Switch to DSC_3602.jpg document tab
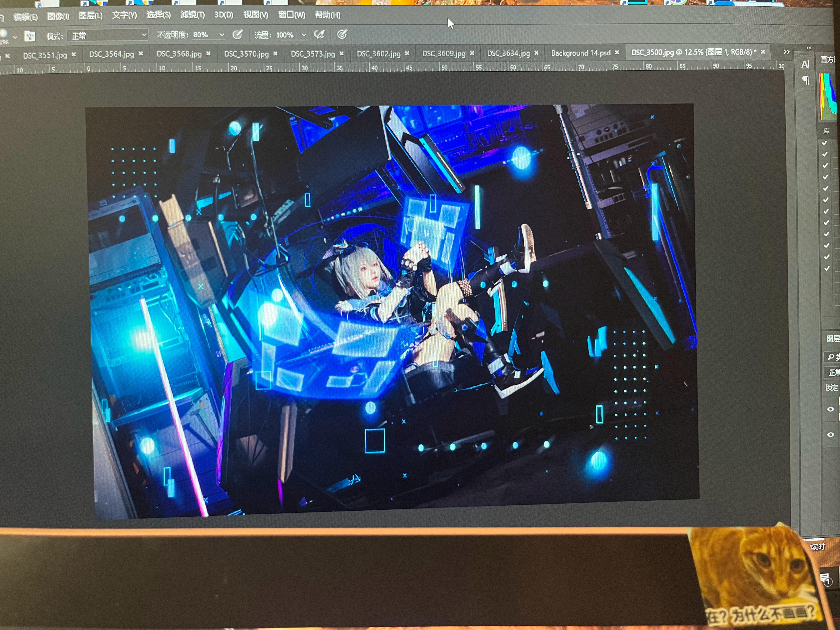The width and height of the screenshot is (840, 630). coord(379,54)
